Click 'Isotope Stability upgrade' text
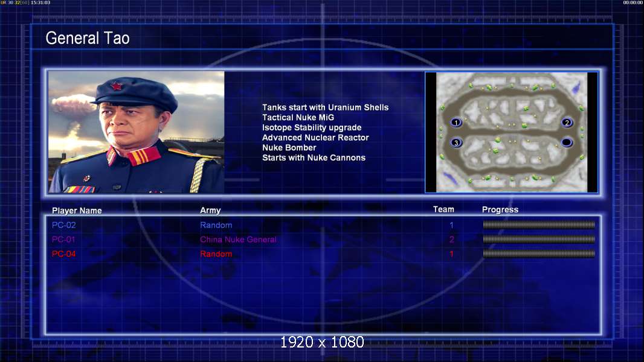This screenshot has width=644, height=362. click(312, 127)
